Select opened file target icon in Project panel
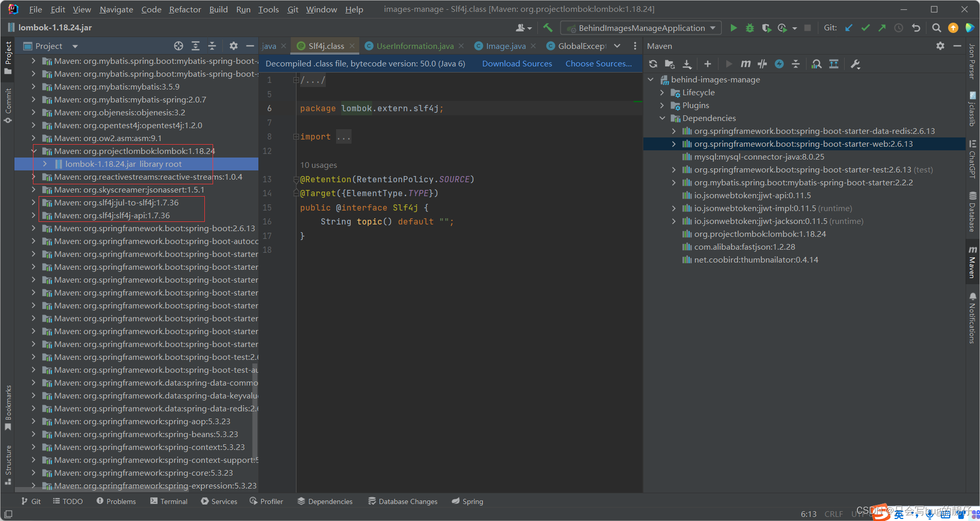 pyautogui.click(x=179, y=46)
